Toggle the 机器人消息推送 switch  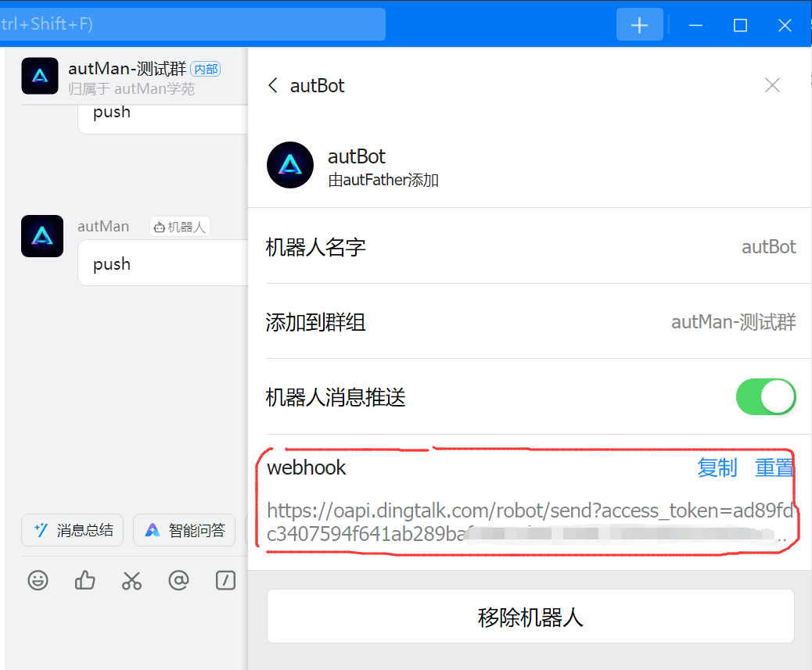point(766,397)
